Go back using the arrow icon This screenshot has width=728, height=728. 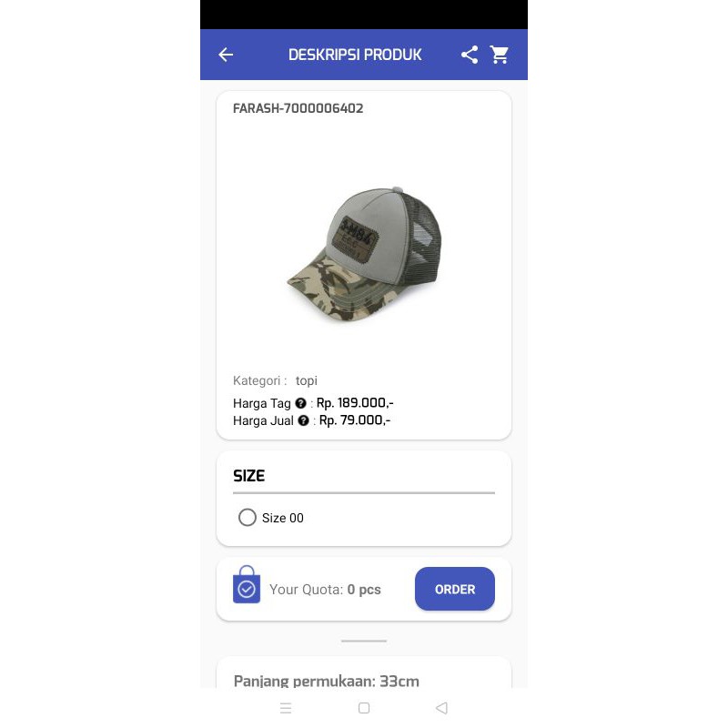point(226,55)
